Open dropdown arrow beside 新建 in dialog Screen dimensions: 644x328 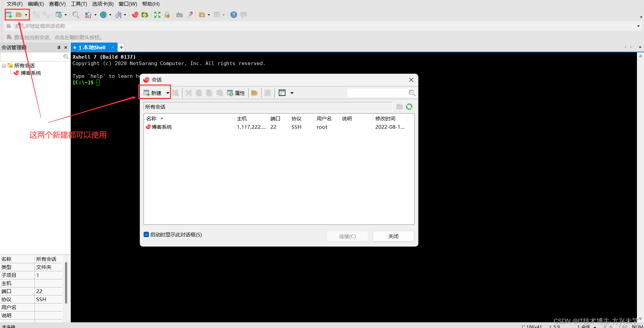(x=168, y=93)
